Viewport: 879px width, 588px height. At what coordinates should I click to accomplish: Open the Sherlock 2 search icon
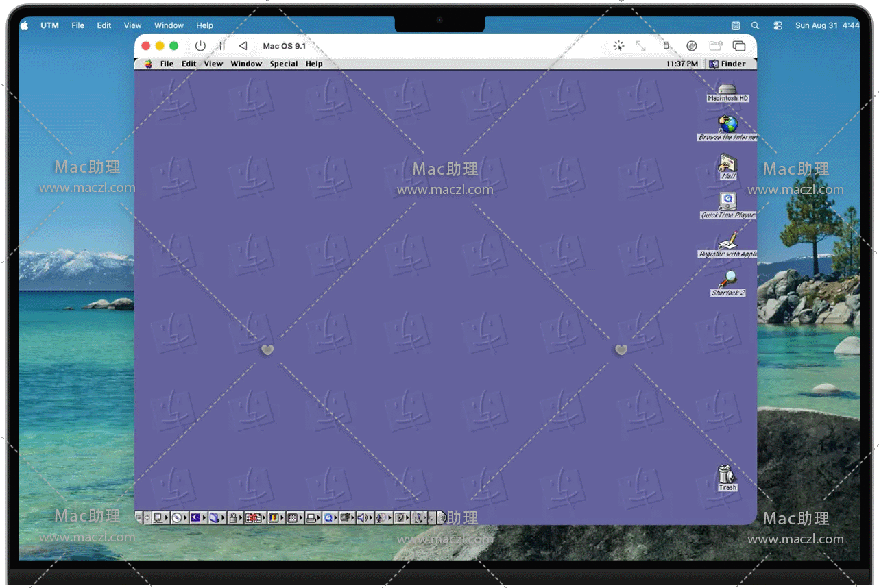pos(727,280)
